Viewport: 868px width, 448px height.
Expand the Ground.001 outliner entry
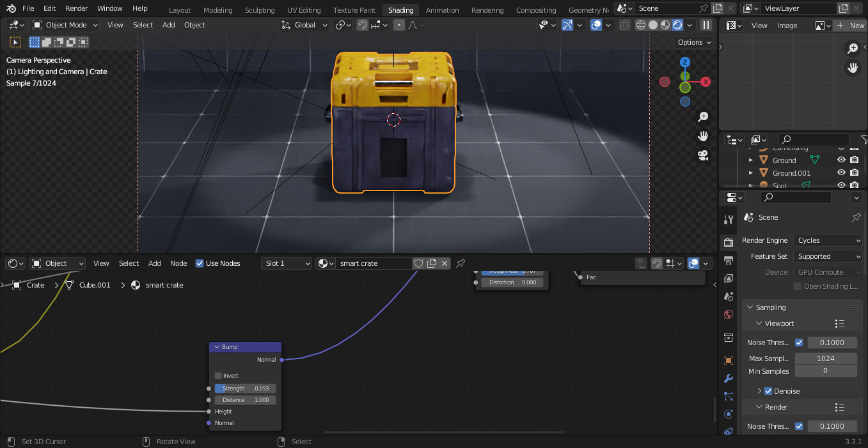[x=750, y=173]
